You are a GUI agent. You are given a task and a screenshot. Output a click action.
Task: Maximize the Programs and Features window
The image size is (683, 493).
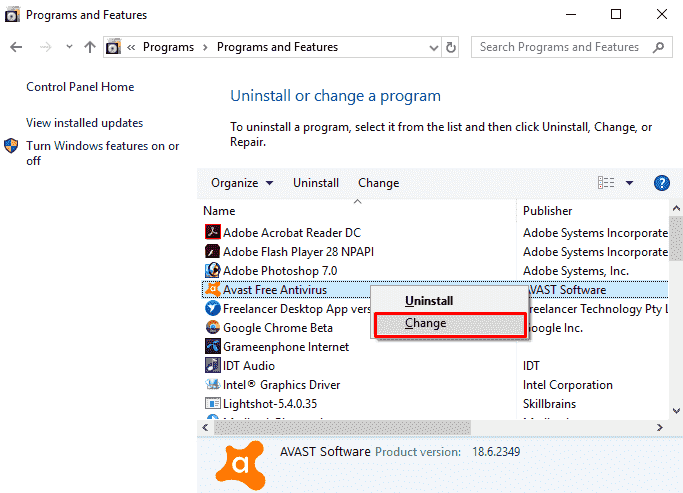(616, 14)
